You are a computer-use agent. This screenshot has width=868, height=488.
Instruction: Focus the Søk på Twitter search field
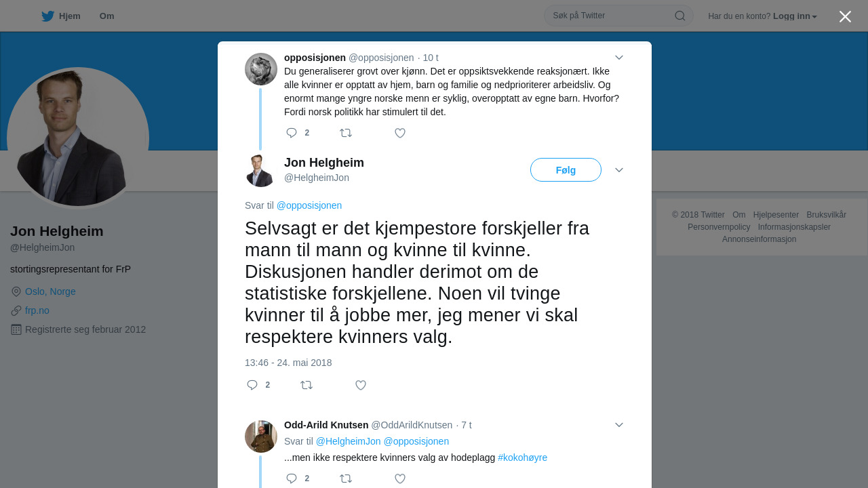pos(610,16)
